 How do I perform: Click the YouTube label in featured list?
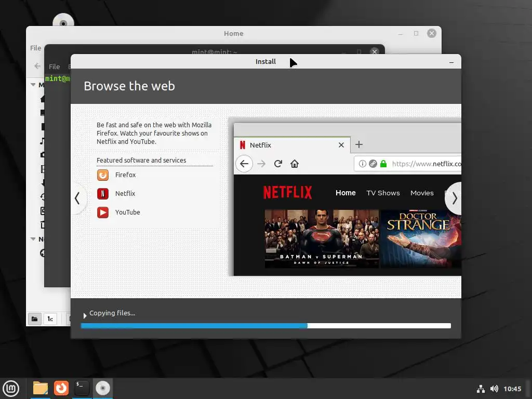[x=128, y=212]
